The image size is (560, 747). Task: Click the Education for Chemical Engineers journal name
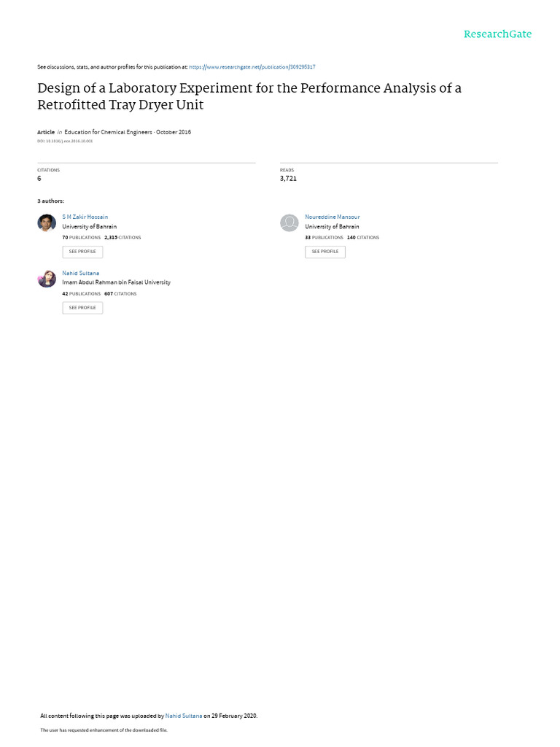pyautogui.click(x=108, y=132)
